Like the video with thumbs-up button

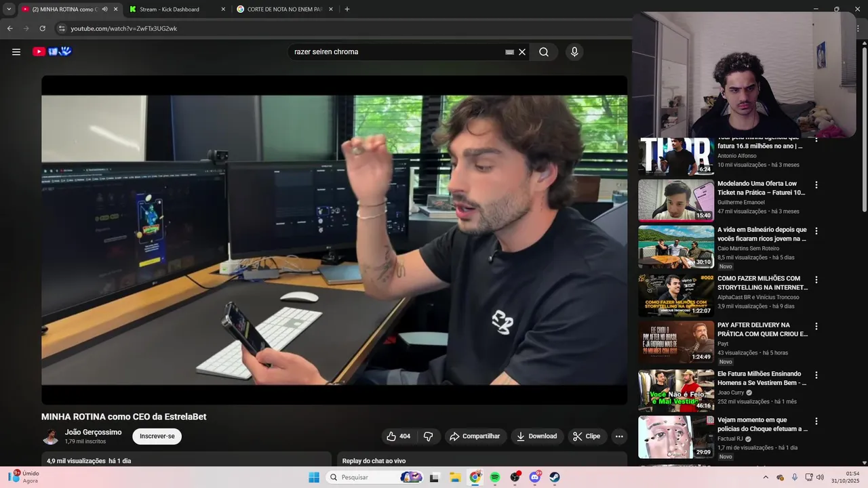[x=398, y=436]
